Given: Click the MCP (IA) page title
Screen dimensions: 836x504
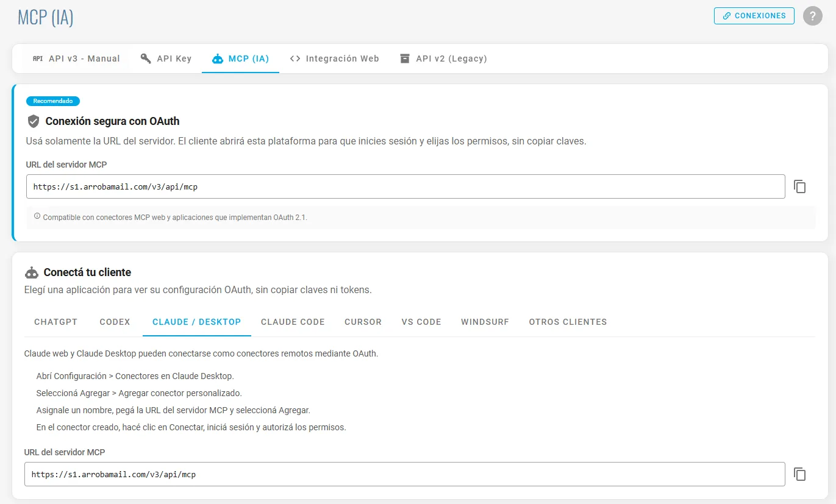Looking at the screenshot, I should (45, 17).
